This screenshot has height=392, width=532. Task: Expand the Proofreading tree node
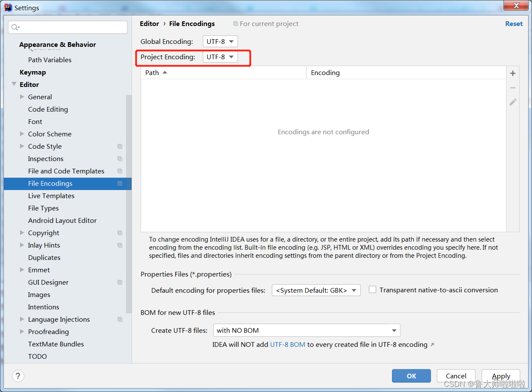point(22,331)
